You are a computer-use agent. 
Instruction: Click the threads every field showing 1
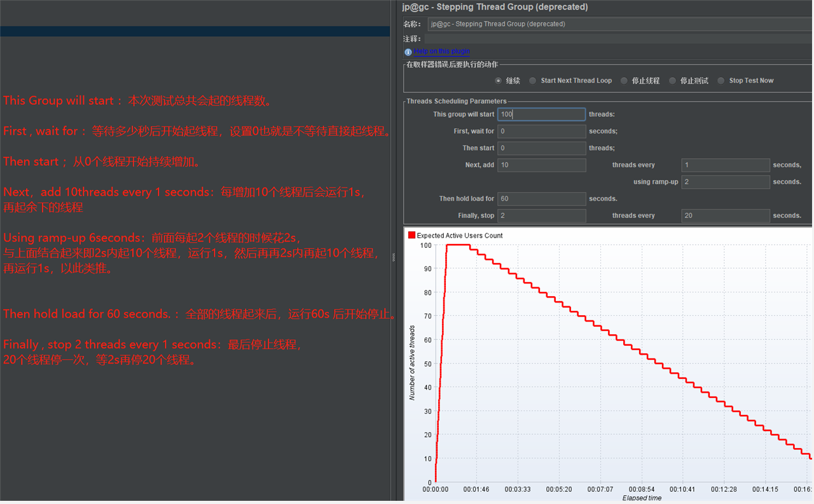[726, 165]
